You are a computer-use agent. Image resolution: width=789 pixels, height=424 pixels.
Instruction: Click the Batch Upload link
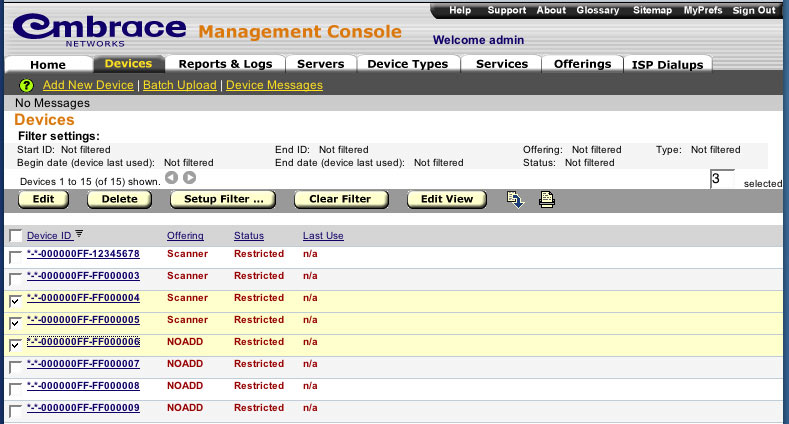point(180,85)
